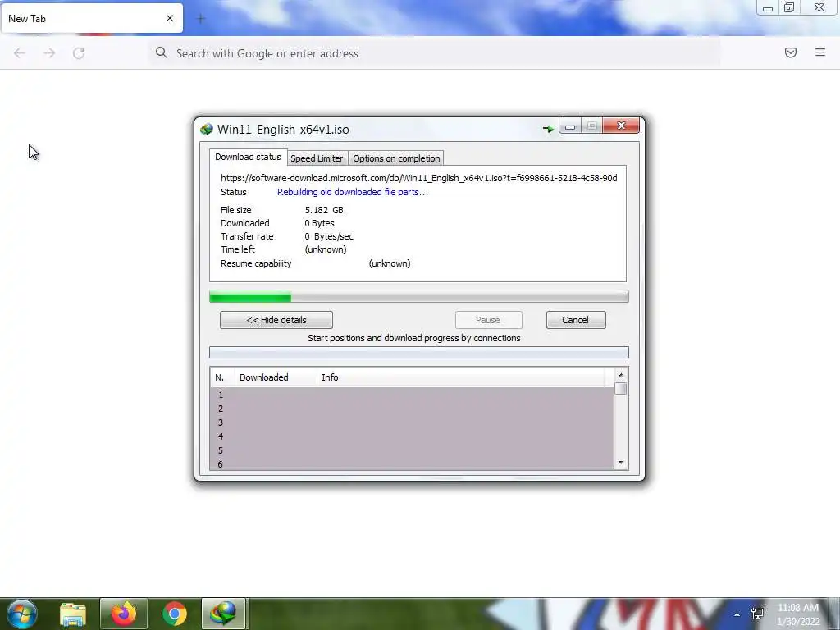Open the Pocket save icon in Firefox
Image resolution: width=840 pixels, height=630 pixels.
791,52
